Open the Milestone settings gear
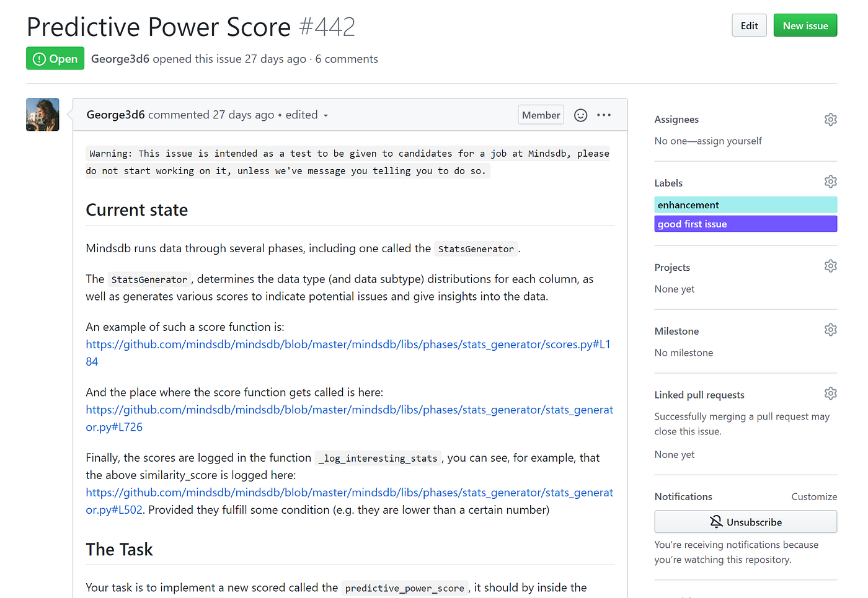 [x=831, y=329]
